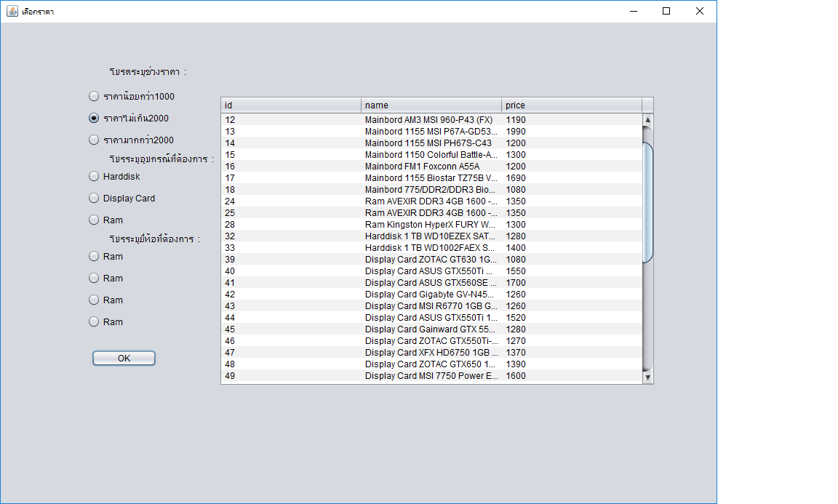Viewport: 838px width, 504px height.
Task: Select row Mainbord FM1 Foxconn A55A
Action: pyautogui.click(x=431, y=167)
